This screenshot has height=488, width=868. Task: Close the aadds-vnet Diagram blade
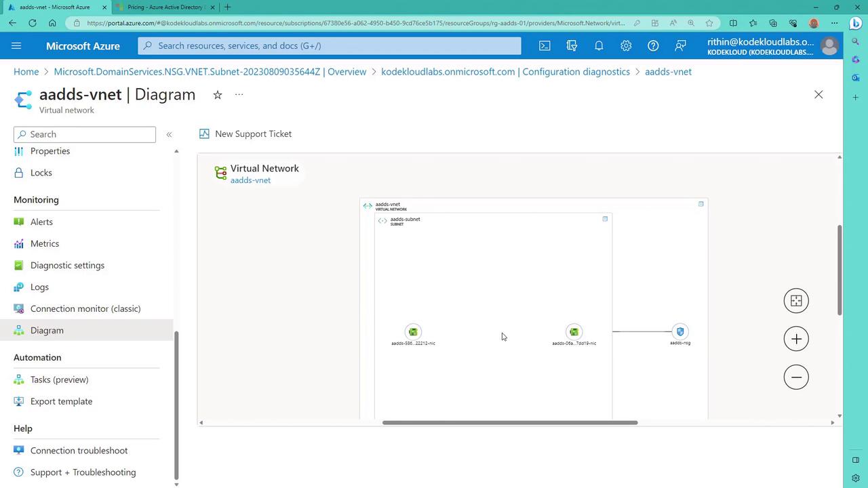818,95
